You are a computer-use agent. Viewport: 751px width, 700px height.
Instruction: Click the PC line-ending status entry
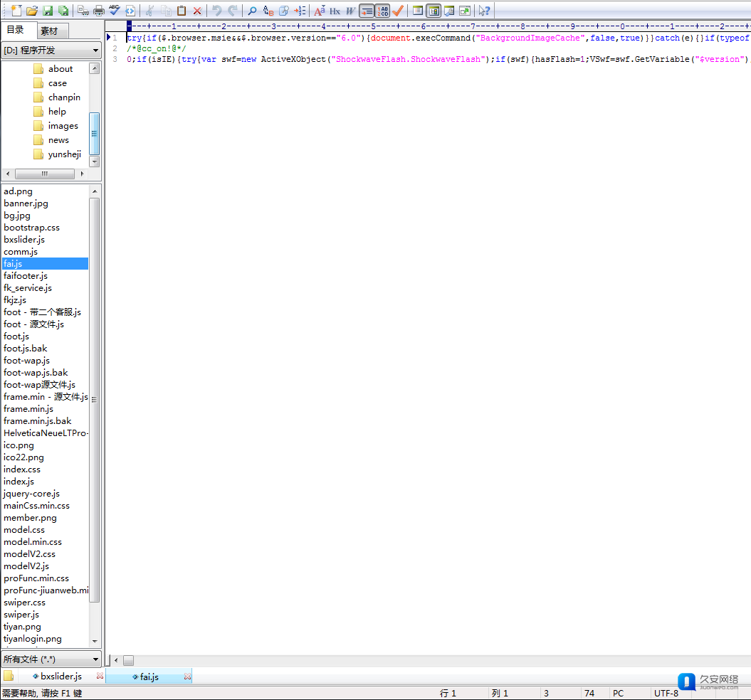pos(619,694)
